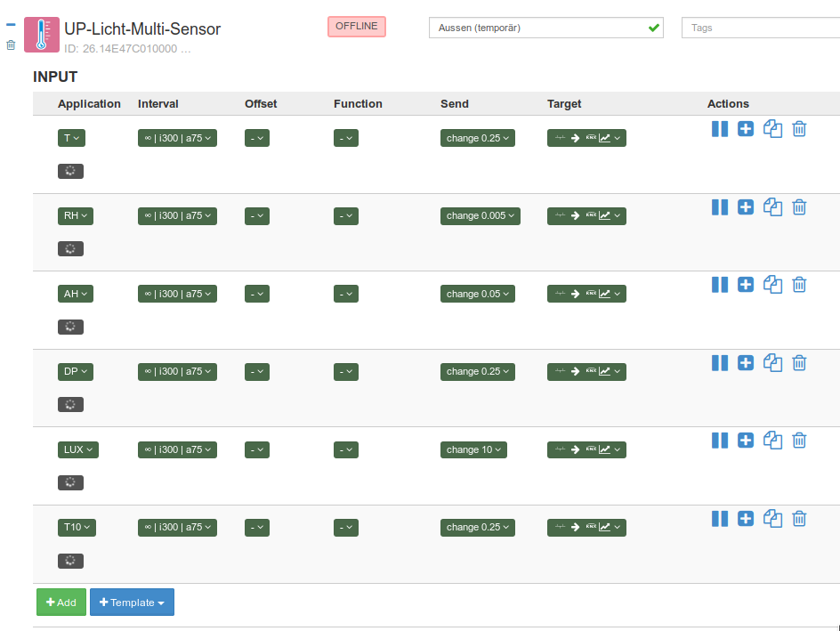Open interval dropdown in T row
Image resolution: width=840 pixels, height=631 pixels.
177,138
